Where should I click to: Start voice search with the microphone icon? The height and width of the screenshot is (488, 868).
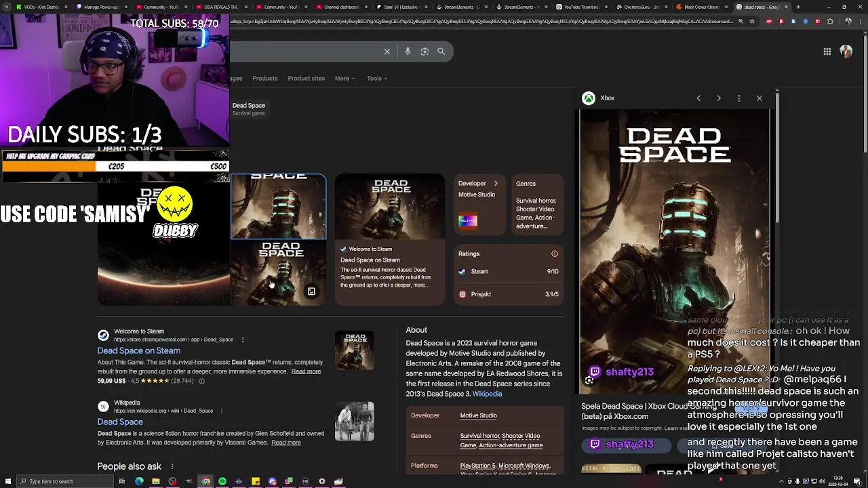[x=408, y=52]
